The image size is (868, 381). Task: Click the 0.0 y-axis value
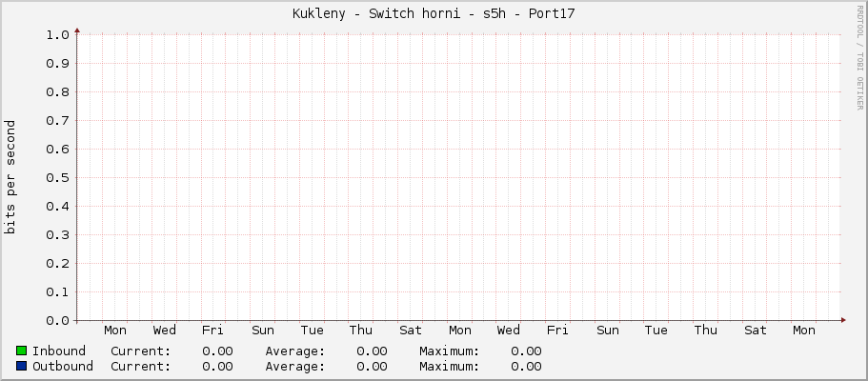click(55, 321)
